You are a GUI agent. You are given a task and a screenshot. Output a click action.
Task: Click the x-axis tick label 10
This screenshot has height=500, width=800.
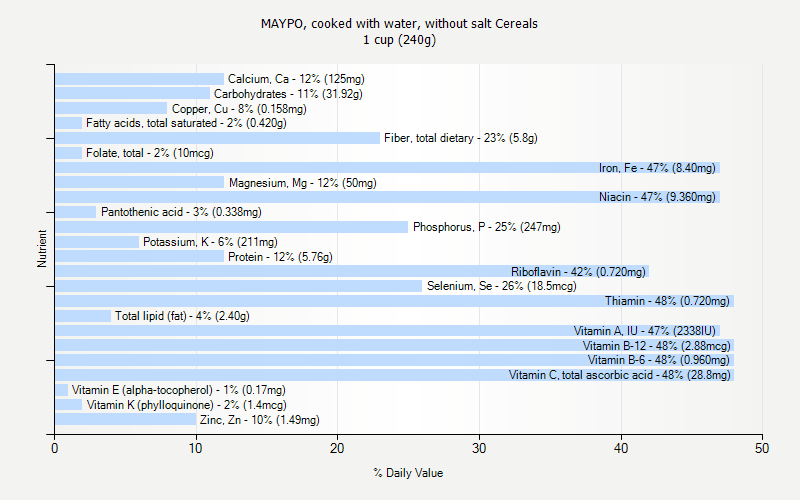click(x=196, y=448)
